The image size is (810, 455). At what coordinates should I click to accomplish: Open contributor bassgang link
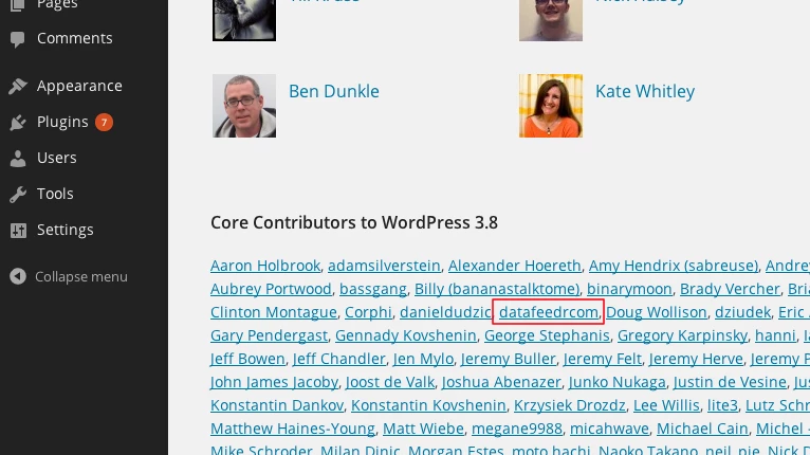coord(372,289)
